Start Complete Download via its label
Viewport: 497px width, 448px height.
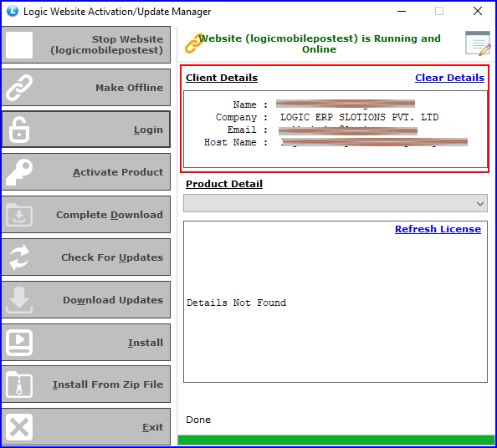click(110, 215)
